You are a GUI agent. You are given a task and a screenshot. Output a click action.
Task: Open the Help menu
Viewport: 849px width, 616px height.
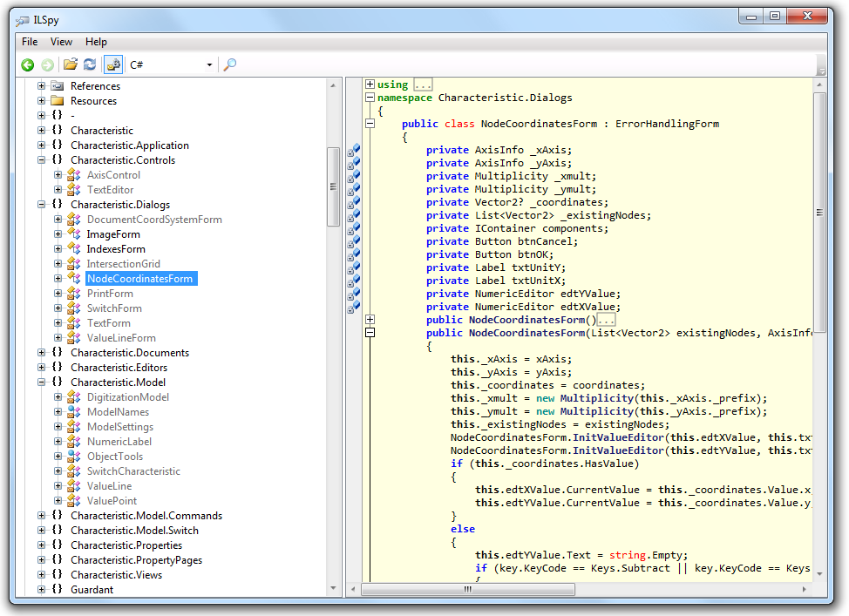tap(97, 42)
